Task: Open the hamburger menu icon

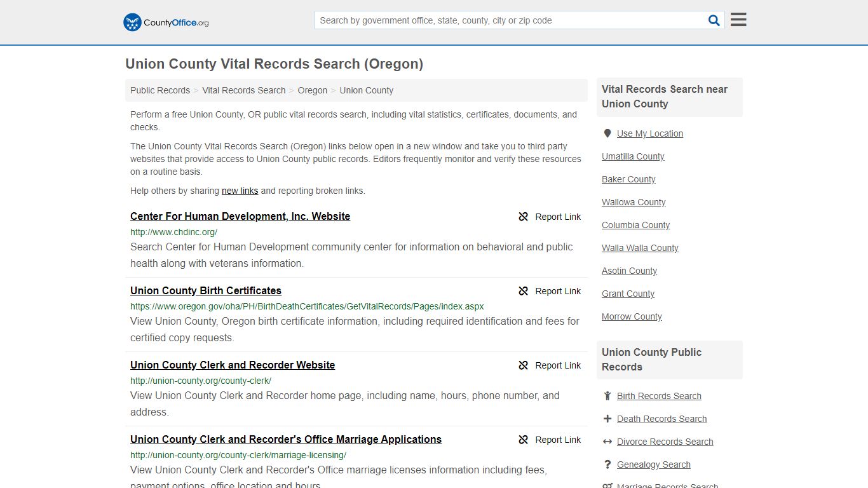Action: [738, 20]
